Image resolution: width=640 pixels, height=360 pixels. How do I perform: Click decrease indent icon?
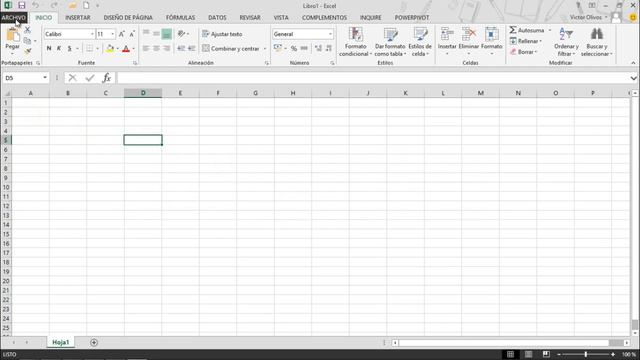point(181,49)
